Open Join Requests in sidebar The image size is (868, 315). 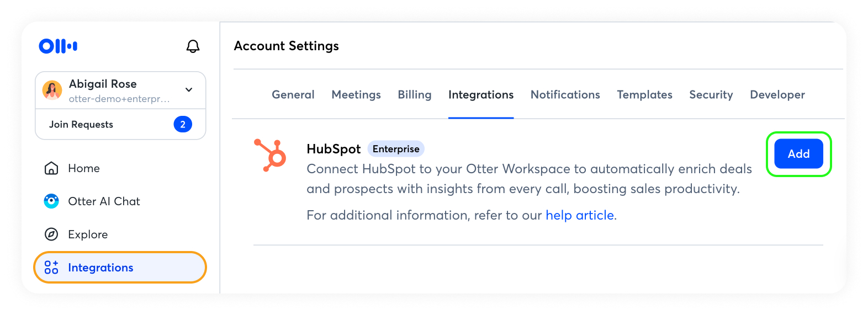pyautogui.click(x=81, y=125)
